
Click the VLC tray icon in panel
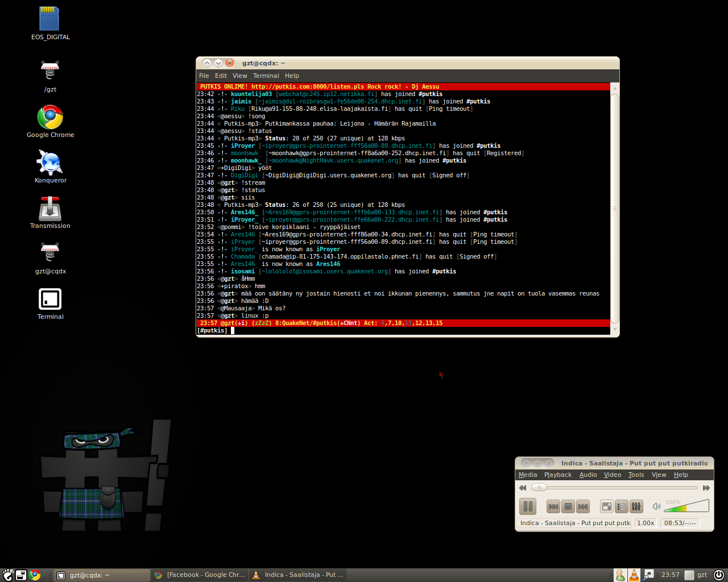tap(634, 575)
